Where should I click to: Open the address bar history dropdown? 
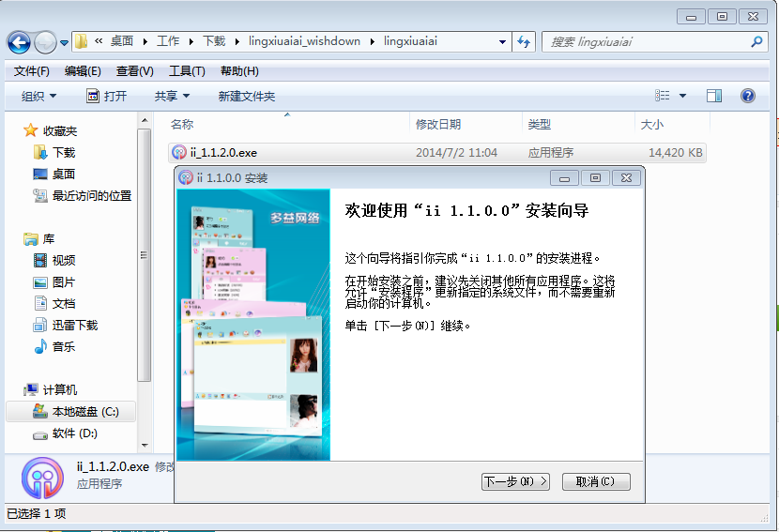[x=503, y=42]
